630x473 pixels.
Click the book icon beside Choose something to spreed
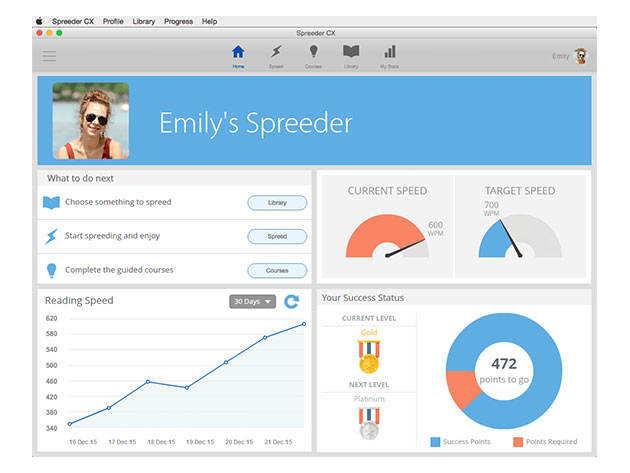pos(51,202)
